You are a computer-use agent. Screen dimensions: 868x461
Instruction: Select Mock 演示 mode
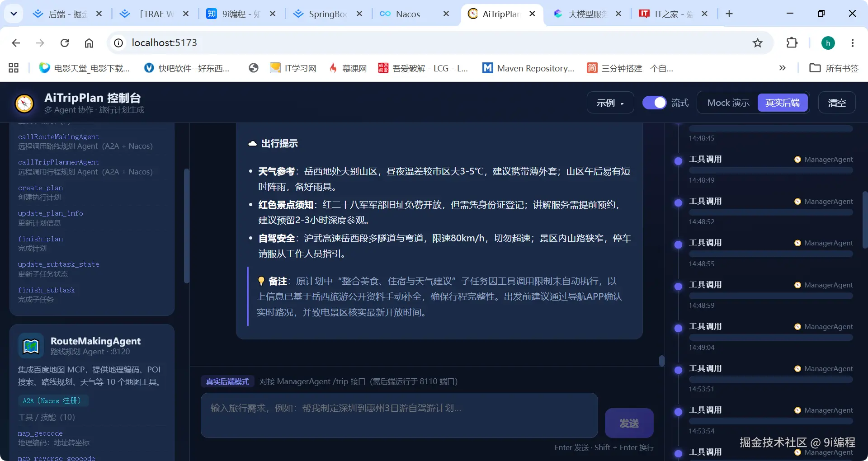point(728,103)
